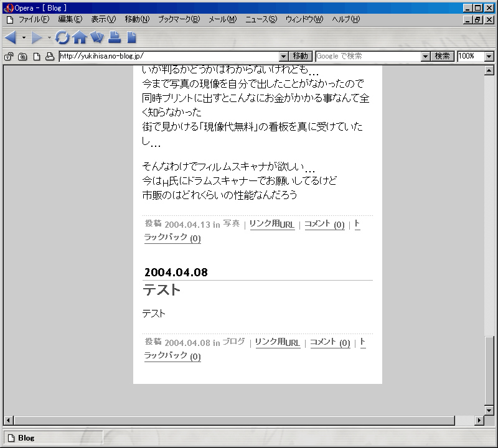
Task: Open the 移動(N) menu
Action: point(137,19)
